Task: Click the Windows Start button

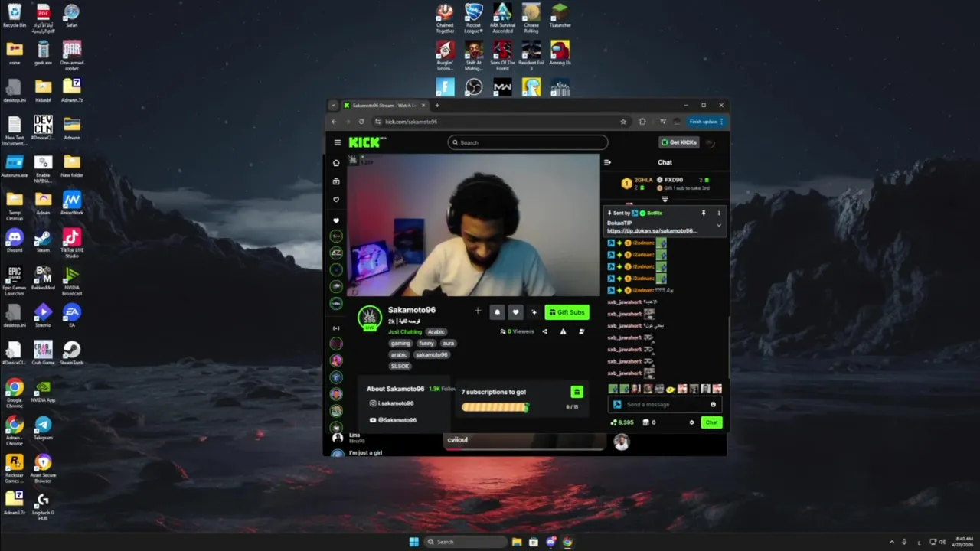Action: (414, 542)
